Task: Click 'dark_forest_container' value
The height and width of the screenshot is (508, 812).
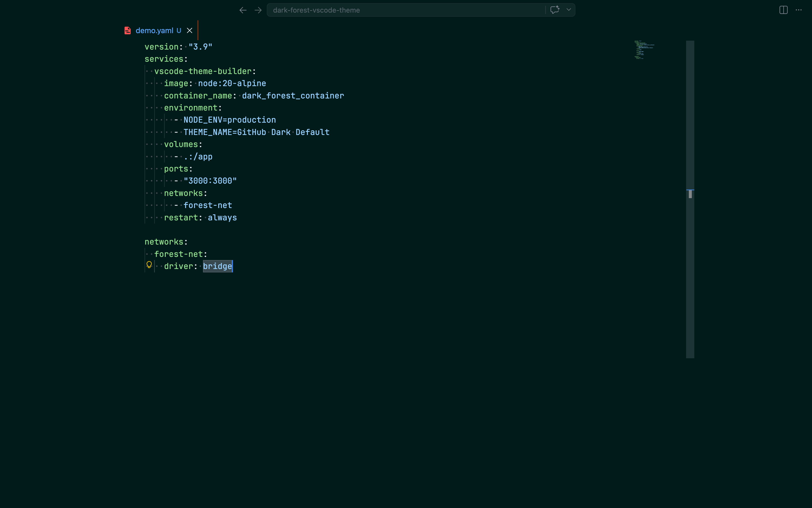Action: pos(293,96)
